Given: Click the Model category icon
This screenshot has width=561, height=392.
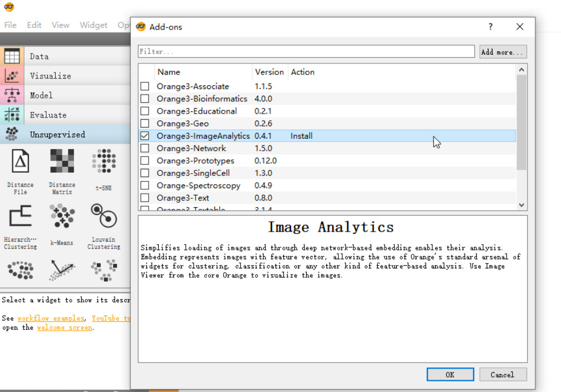Looking at the screenshot, I should click(12, 95).
